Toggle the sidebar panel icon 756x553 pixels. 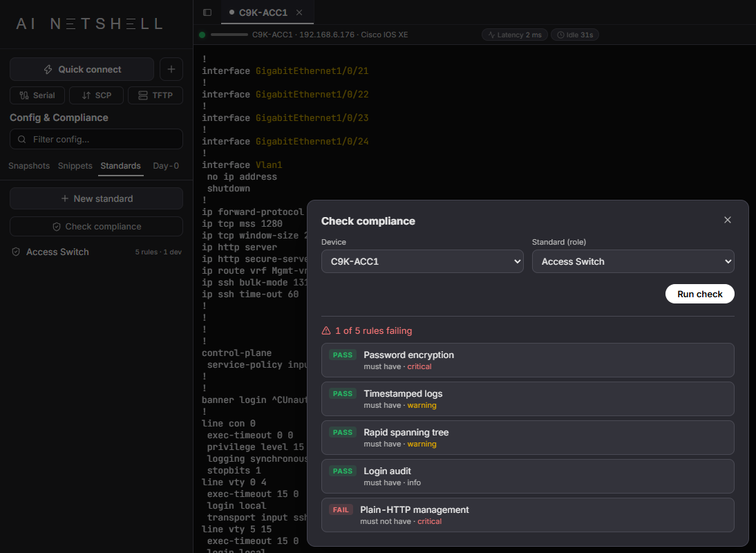[207, 12]
